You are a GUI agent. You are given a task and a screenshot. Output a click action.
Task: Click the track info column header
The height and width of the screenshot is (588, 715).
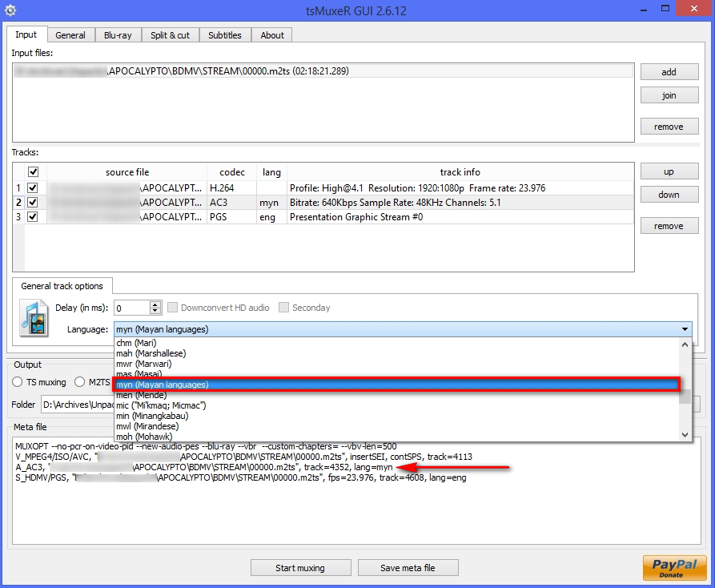point(460,172)
